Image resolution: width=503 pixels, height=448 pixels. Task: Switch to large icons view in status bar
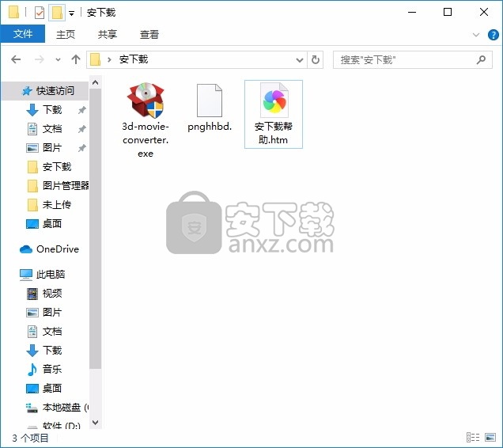point(490,438)
